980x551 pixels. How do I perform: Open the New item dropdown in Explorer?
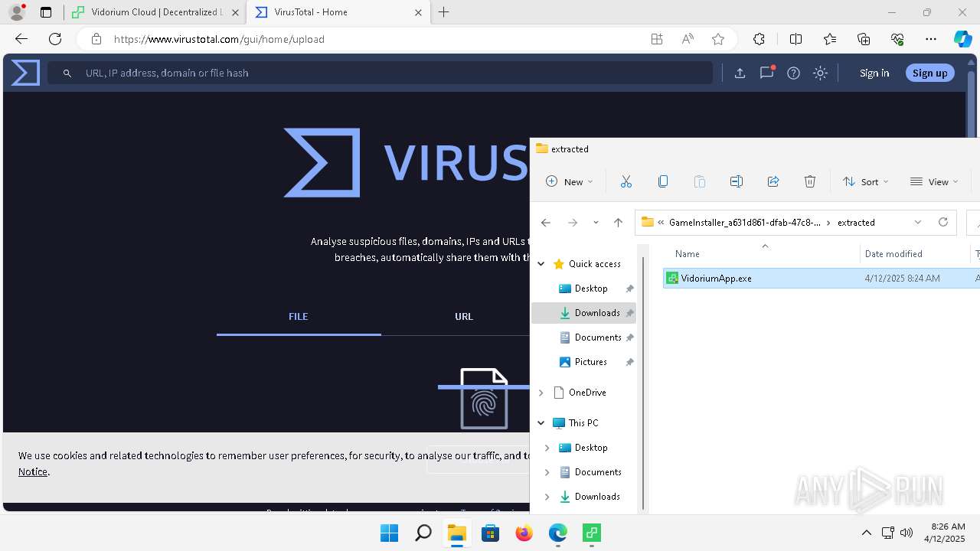click(570, 181)
